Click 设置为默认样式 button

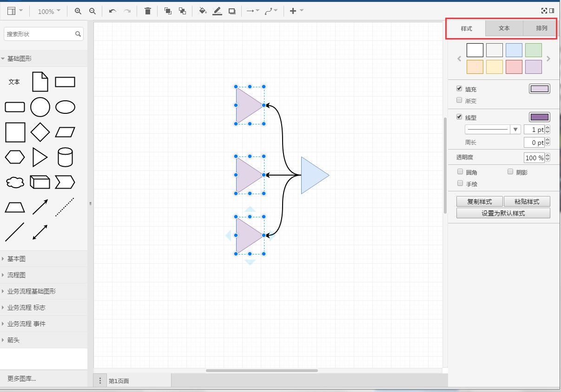coord(503,213)
